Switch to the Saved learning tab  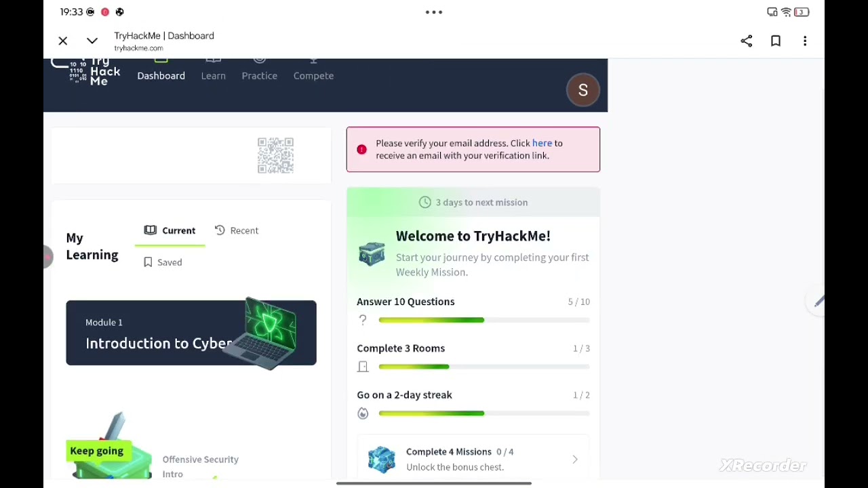coord(163,262)
